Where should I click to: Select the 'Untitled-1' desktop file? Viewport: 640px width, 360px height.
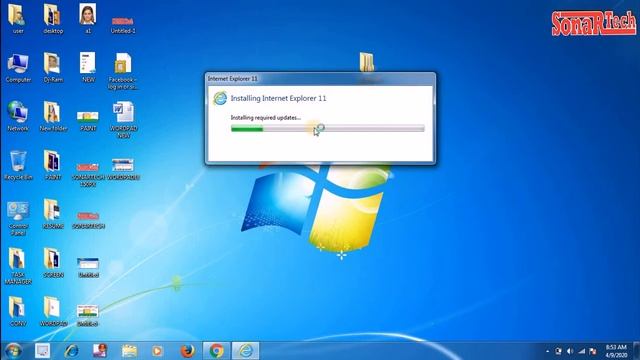123,24
